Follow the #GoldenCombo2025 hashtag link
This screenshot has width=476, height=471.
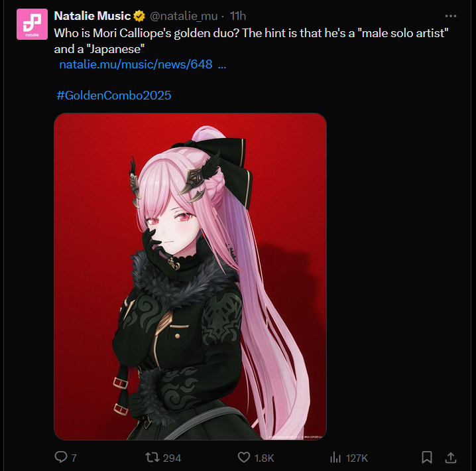click(114, 96)
